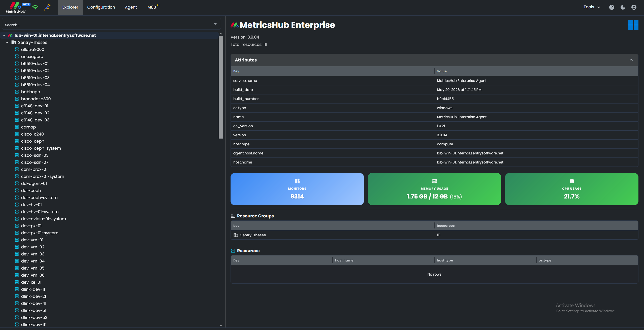Click the Memory Usage card

tap(434, 189)
